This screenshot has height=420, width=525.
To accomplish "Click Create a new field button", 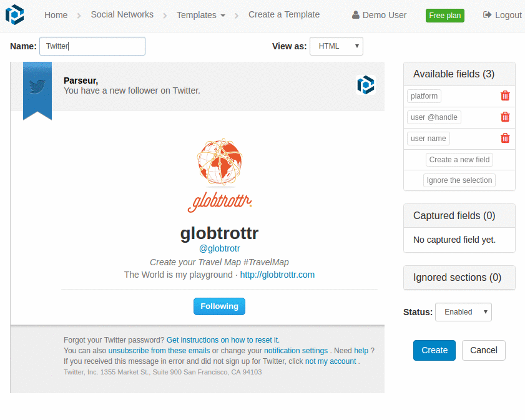I will tap(459, 160).
